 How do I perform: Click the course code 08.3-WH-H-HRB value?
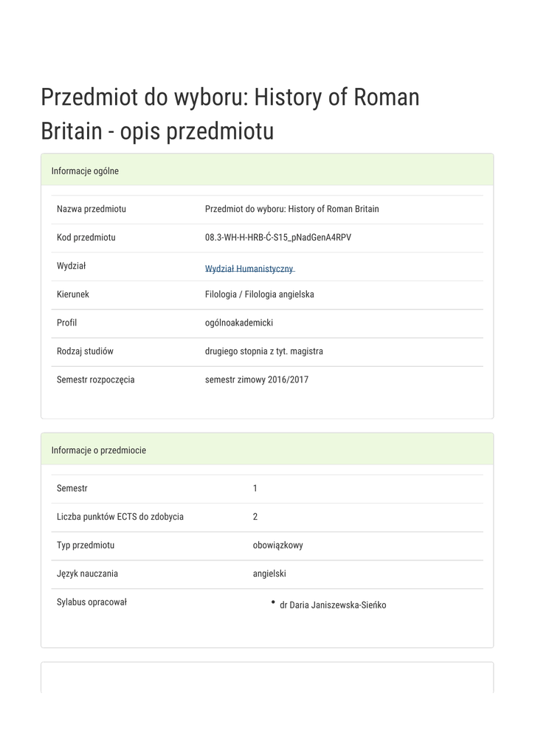tap(278, 237)
